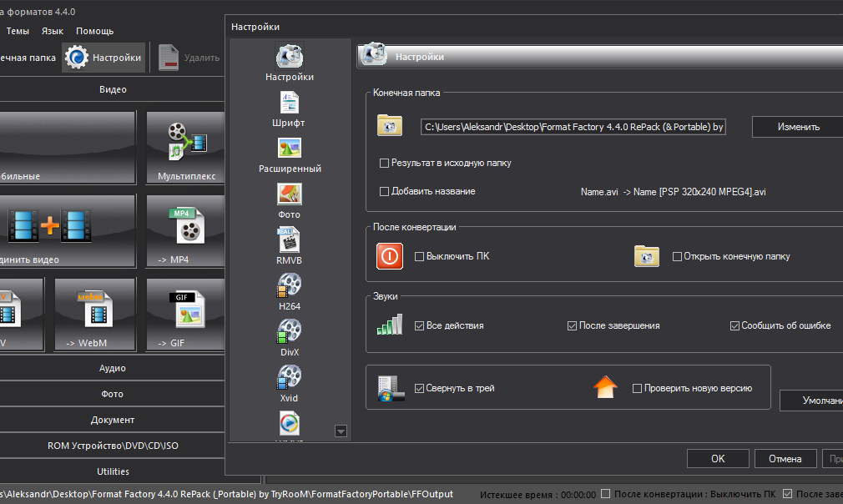Choose the -> WebM conversion tile

[x=94, y=315]
